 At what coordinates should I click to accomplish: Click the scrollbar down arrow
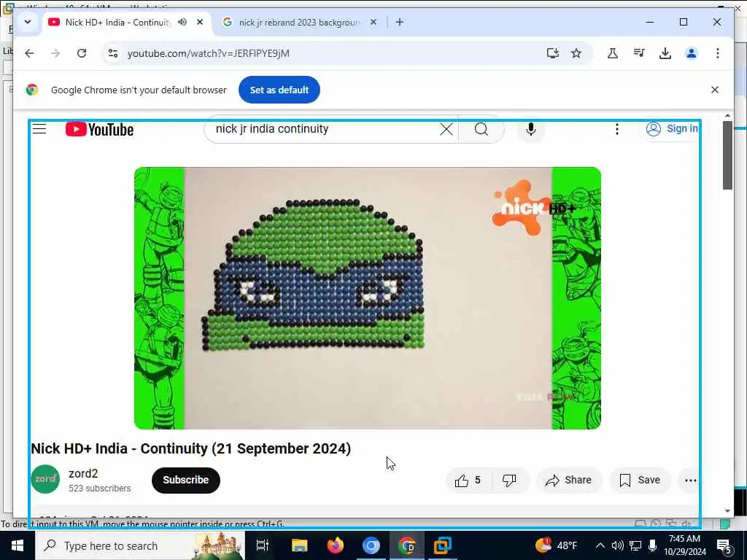[x=727, y=511]
